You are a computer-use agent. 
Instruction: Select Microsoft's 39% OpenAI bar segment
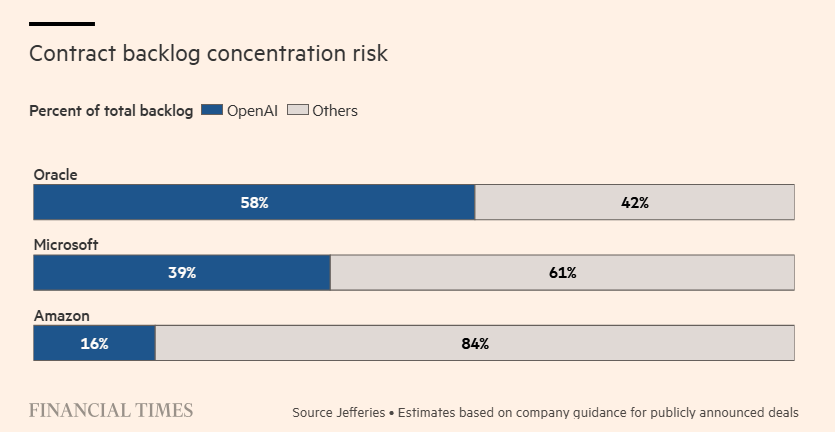point(181,272)
